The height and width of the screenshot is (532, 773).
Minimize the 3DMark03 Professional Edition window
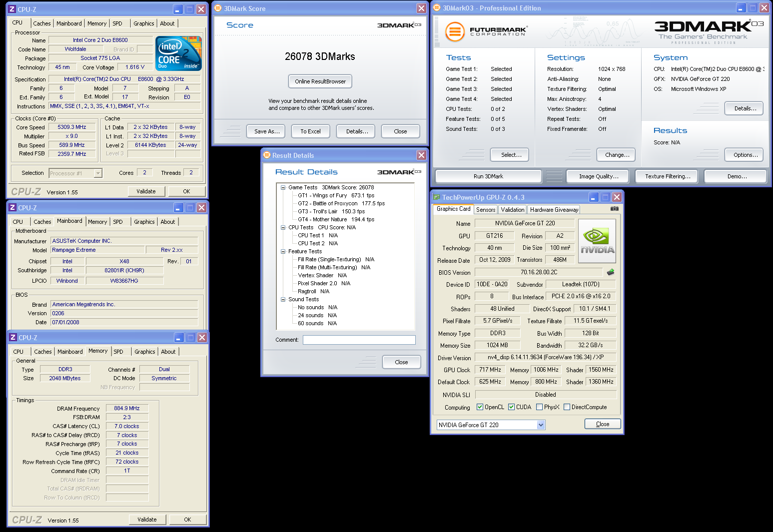pyautogui.click(x=741, y=8)
